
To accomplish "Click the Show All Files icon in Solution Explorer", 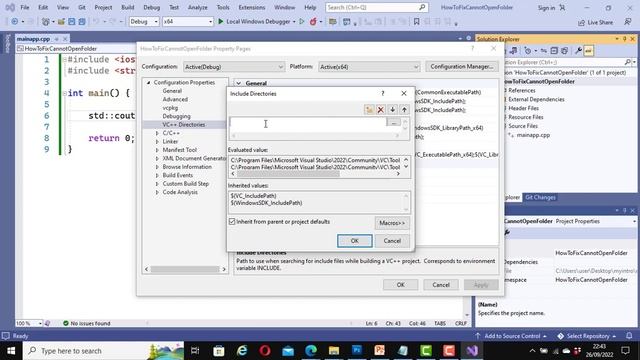I will pyautogui.click(x=564, y=51).
